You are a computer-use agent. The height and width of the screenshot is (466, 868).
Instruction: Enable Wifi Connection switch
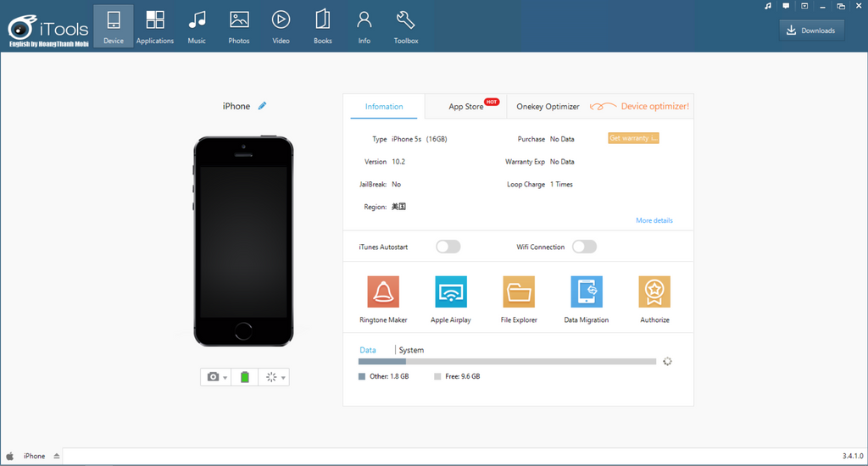point(584,247)
